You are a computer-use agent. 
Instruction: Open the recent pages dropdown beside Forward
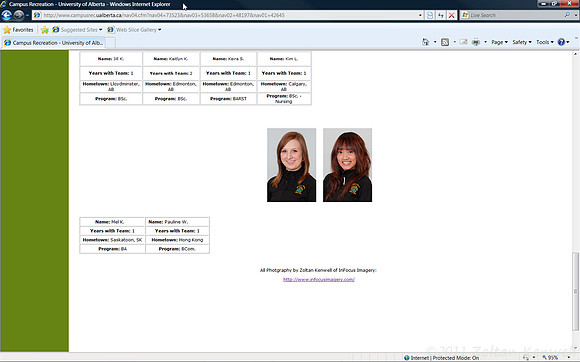(x=28, y=15)
